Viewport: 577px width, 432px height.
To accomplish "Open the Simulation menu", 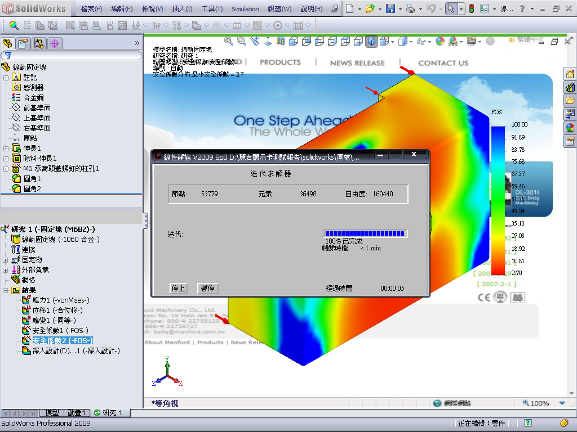I will (x=245, y=9).
